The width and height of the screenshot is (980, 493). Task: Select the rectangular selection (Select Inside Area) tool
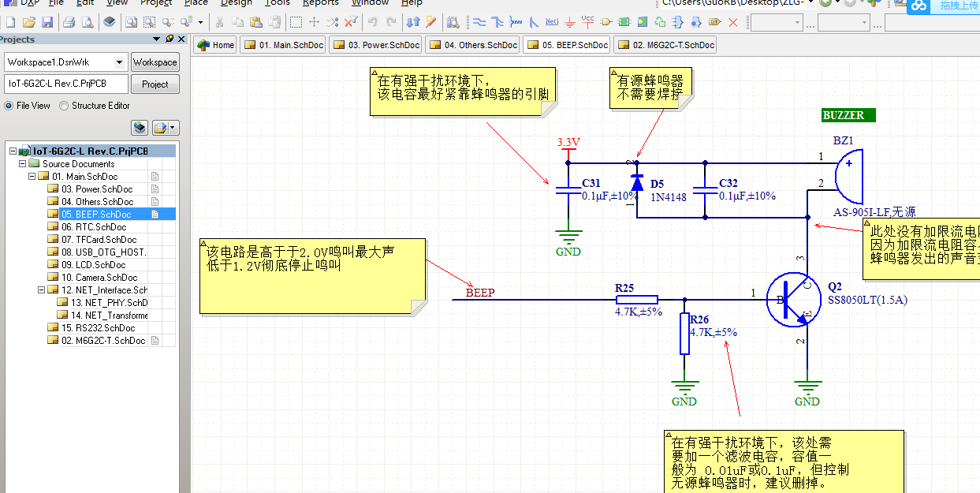[296, 22]
